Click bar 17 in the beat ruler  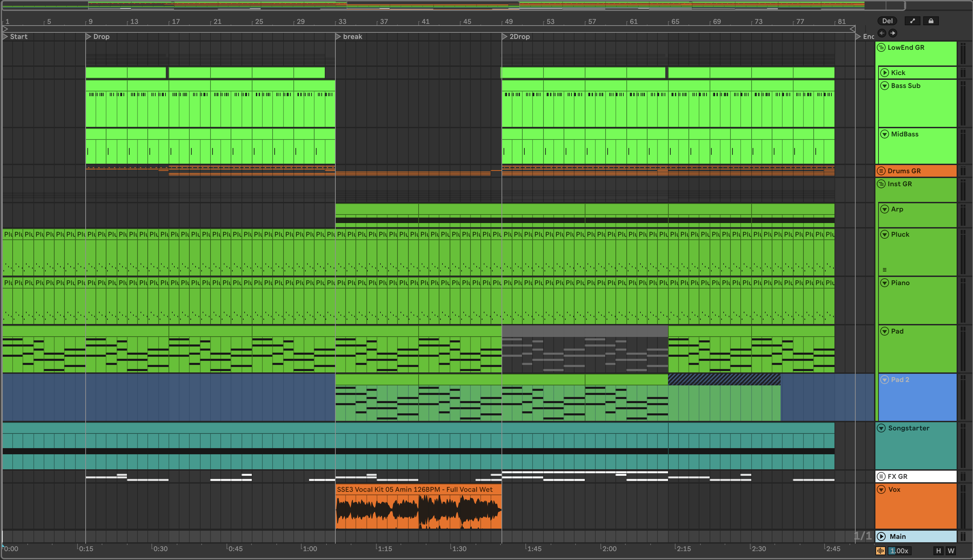(x=175, y=21)
